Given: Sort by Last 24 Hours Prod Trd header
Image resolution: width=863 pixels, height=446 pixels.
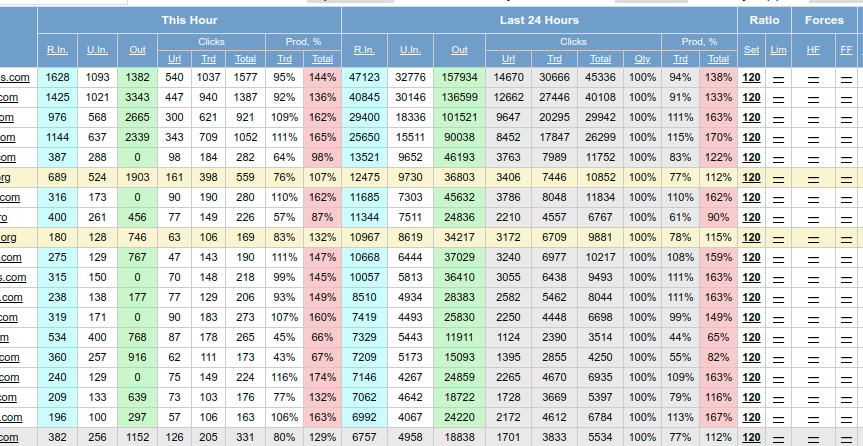Looking at the screenshot, I should click(x=680, y=58).
